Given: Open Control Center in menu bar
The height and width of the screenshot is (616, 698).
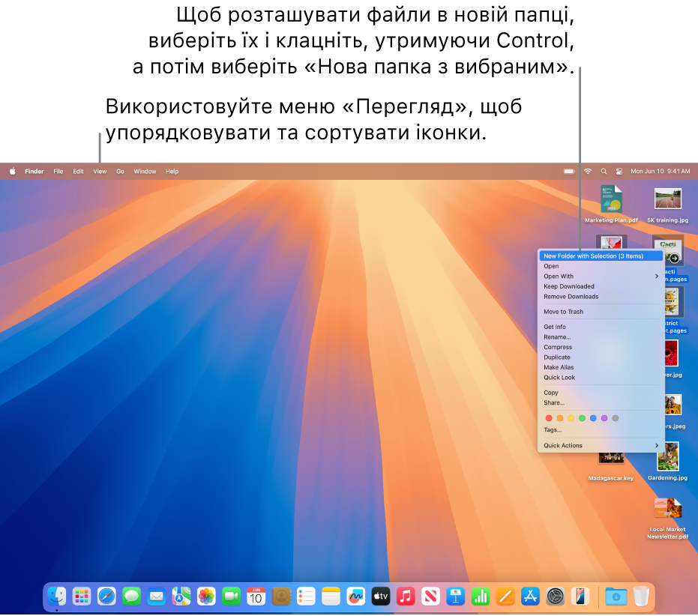Looking at the screenshot, I should 619,172.
